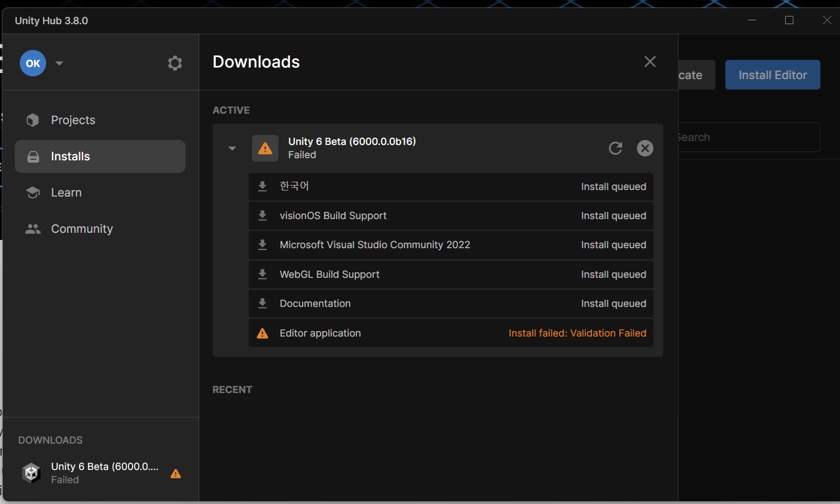The height and width of the screenshot is (504, 840).
Task: Click Install queued status for Documentation
Action: click(x=613, y=304)
